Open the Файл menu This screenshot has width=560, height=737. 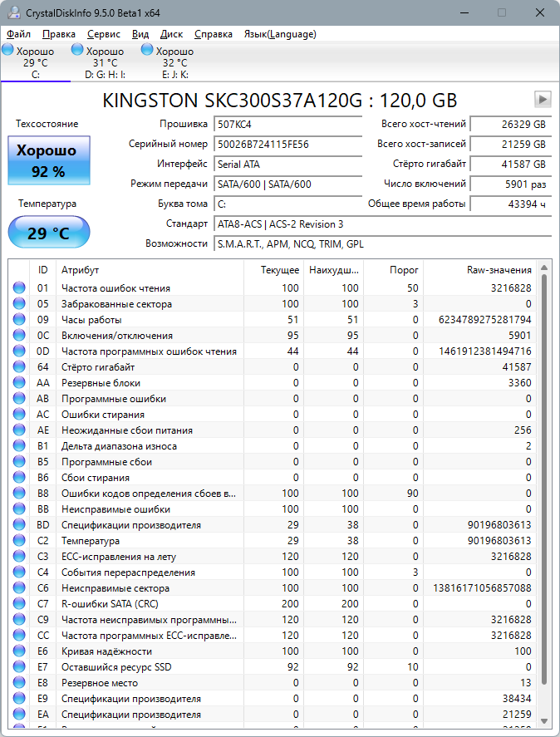18,34
